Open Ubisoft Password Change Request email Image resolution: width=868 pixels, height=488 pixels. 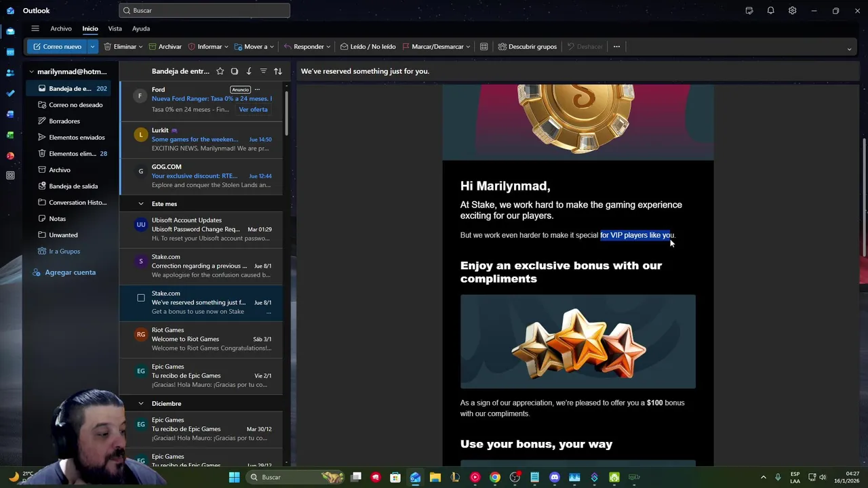(x=201, y=229)
